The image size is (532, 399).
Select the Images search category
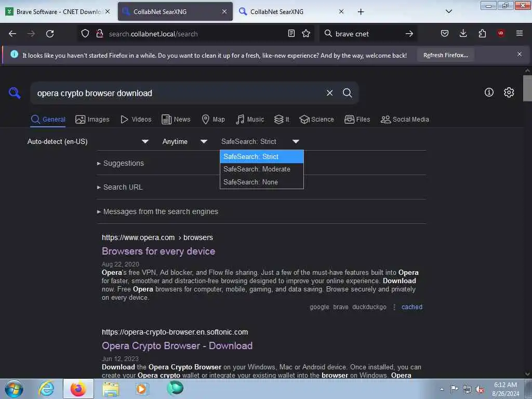[x=92, y=119]
